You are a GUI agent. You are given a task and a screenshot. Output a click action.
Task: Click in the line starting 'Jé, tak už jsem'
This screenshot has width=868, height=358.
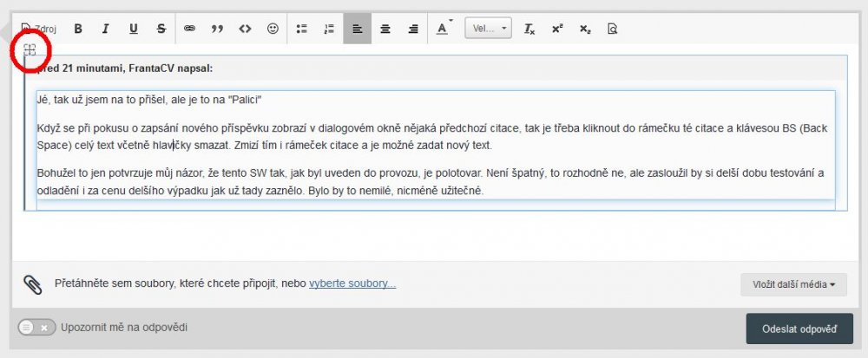(149, 100)
